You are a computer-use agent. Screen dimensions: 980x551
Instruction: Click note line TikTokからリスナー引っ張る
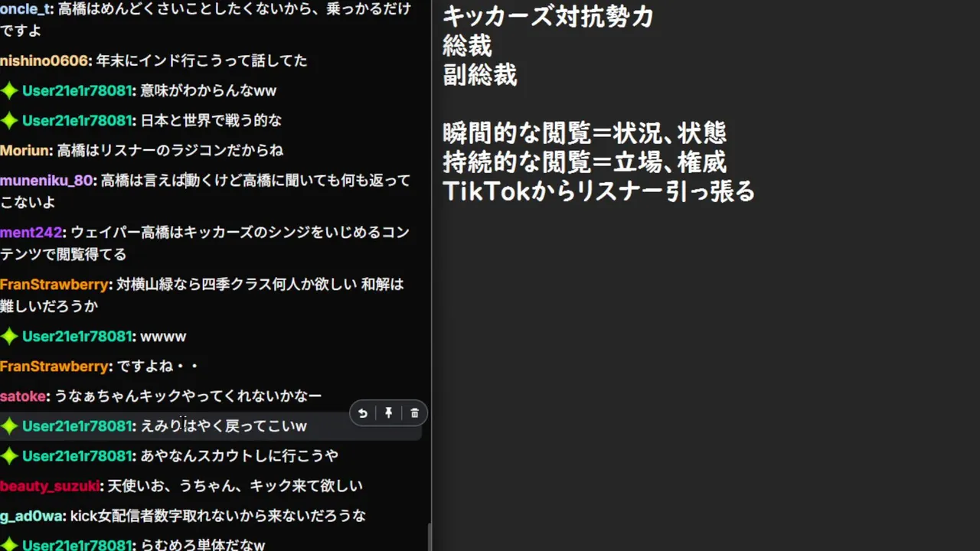(x=599, y=191)
